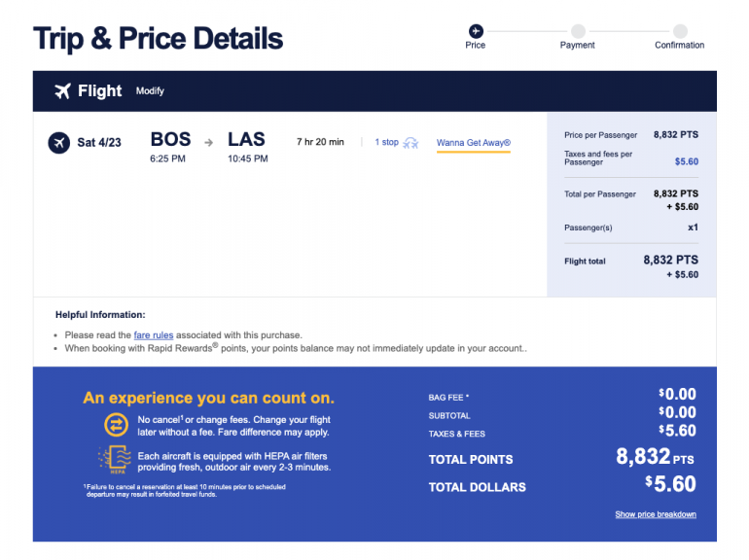Expand Show price breakdown
This screenshot has height=560, width=749.
click(656, 514)
